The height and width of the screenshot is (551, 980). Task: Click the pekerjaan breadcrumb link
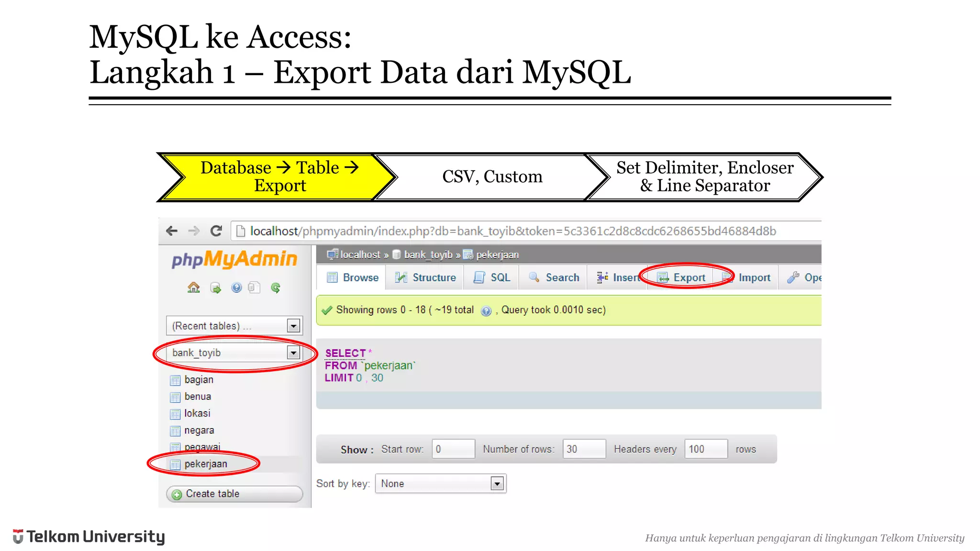click(497, 254)
